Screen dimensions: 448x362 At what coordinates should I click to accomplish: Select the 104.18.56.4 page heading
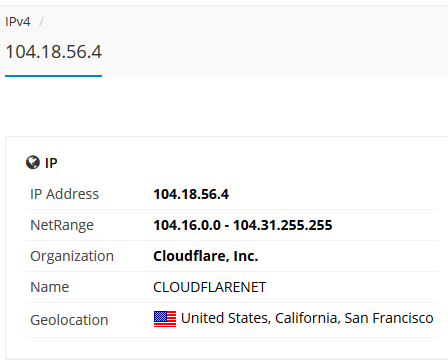pyautogui.click(x=54, y=52)
